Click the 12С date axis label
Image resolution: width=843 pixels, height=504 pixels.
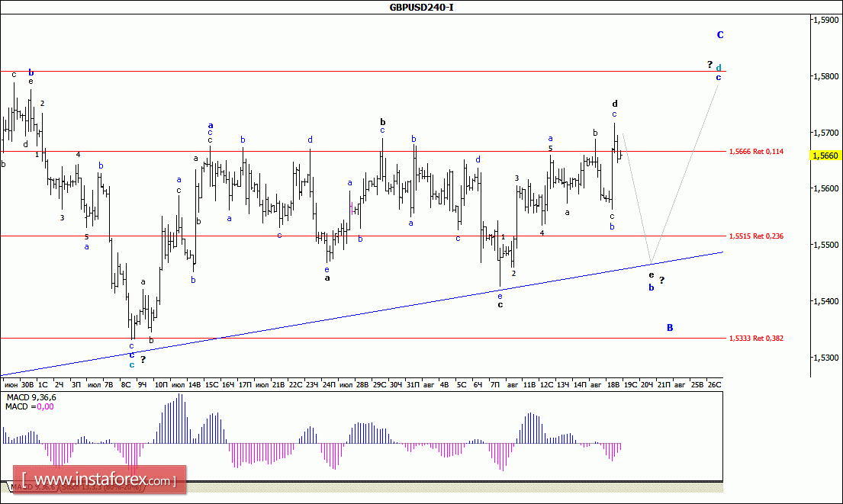pos(547,385)
